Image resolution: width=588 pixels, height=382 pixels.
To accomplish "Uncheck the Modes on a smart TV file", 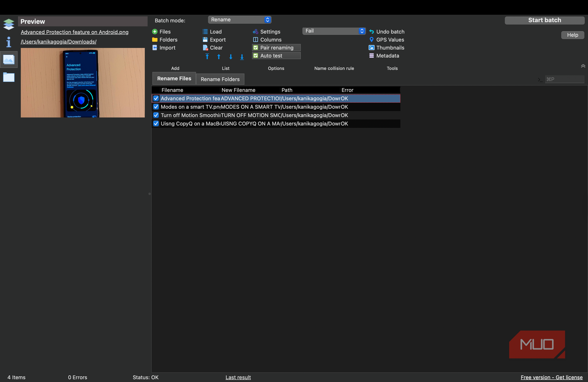I will pos(156,107).
